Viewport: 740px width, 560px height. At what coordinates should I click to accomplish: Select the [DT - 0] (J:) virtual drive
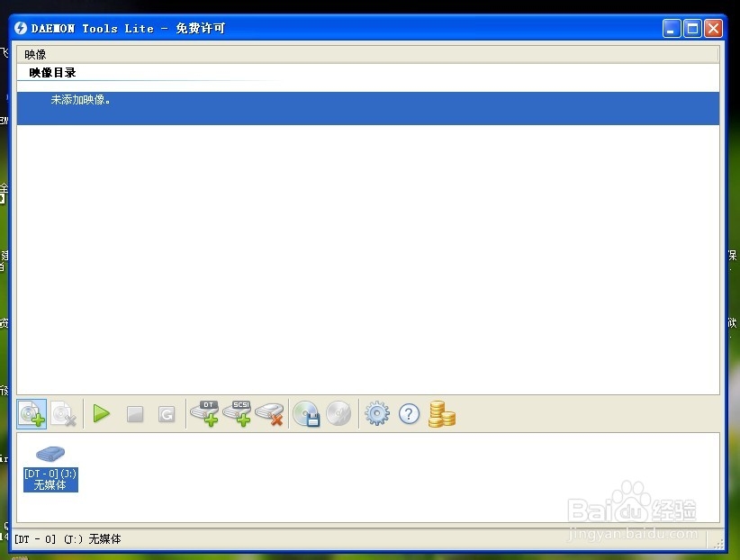[x=50, y=468]
